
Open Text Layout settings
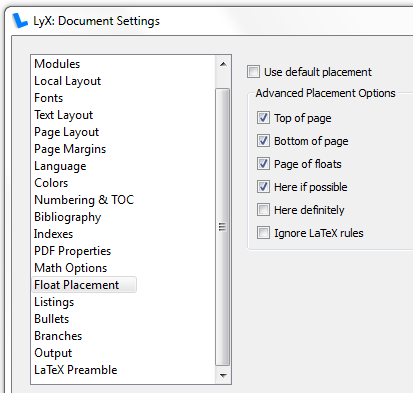[64, 115]
